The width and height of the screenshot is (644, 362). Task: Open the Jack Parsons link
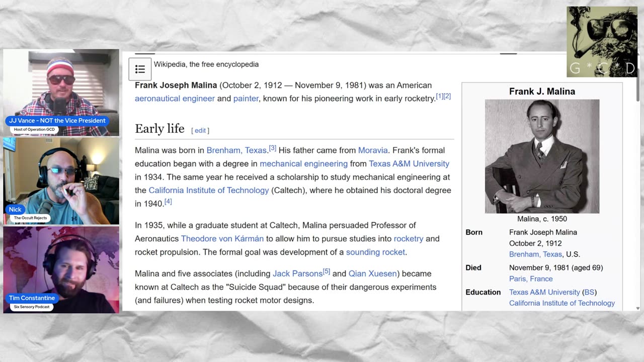click(297, 274)
